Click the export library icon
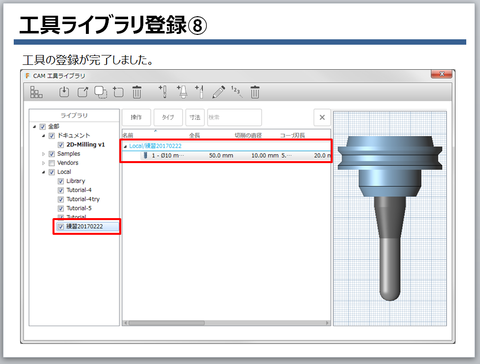Image resolution: width=480 pixels, height=364 pixels. tap(83, 92)
